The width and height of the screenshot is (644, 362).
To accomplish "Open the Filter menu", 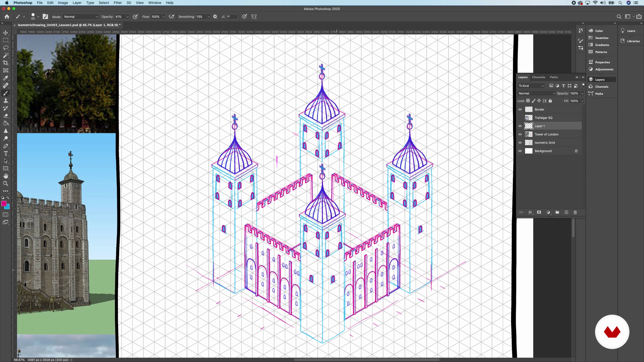I will [x=118, y=3].
